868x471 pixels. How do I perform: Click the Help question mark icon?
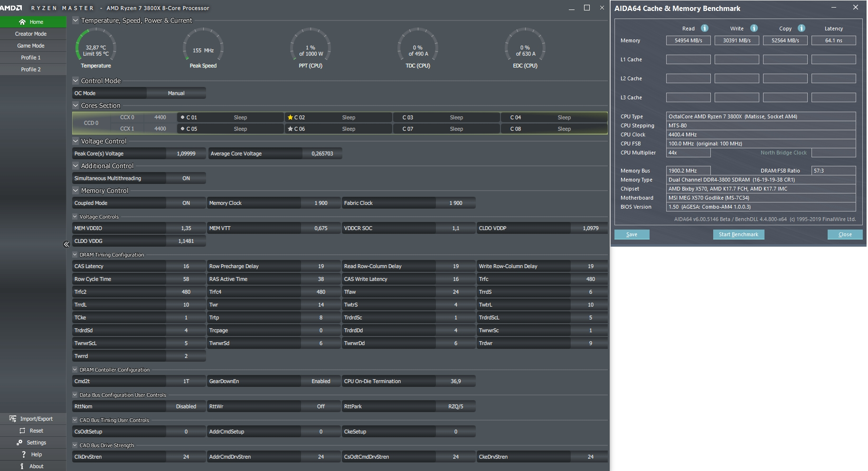point(24,454)
